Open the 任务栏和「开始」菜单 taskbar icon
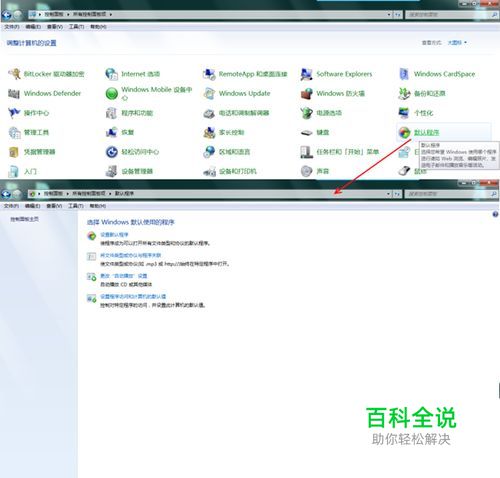500x478 pixels. pyautogui.click(x=306, y=152)
